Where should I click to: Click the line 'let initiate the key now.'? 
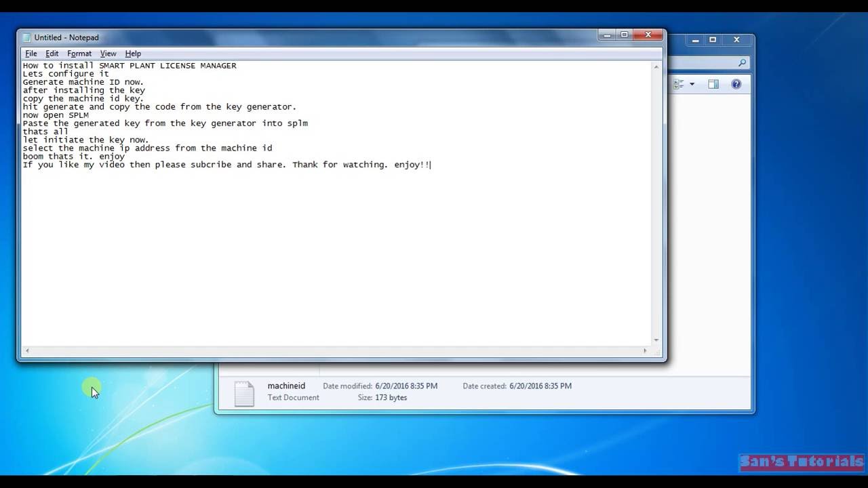tap(85, 140)
